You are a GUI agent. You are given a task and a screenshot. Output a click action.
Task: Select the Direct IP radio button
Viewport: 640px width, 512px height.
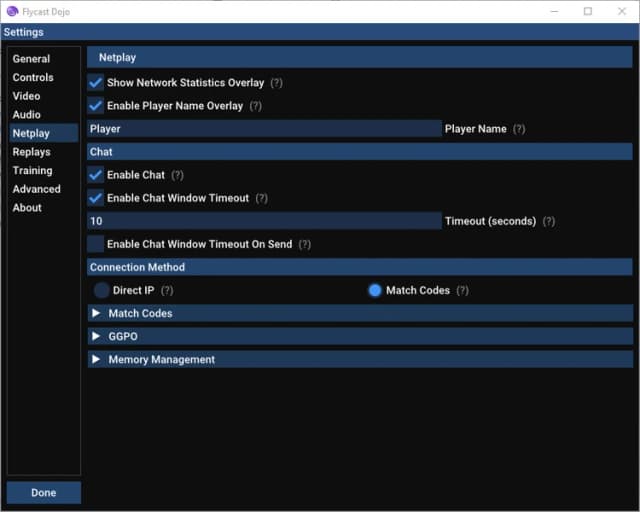pos(101,291)
